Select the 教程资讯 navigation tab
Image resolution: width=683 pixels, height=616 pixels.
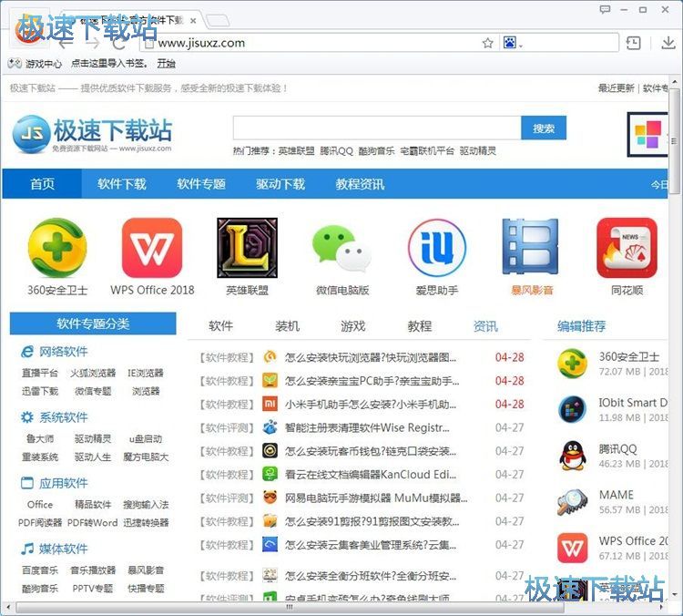click(x=360, y=184)
